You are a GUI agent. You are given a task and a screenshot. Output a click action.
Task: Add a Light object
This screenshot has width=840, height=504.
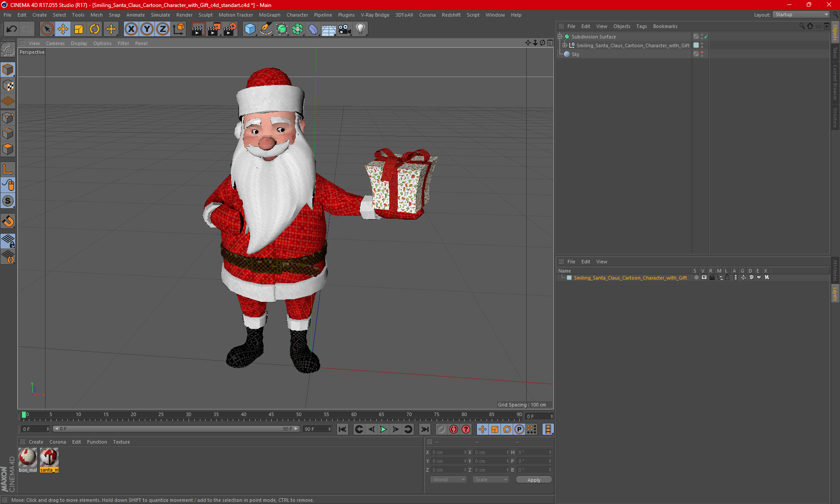(360, 29)
